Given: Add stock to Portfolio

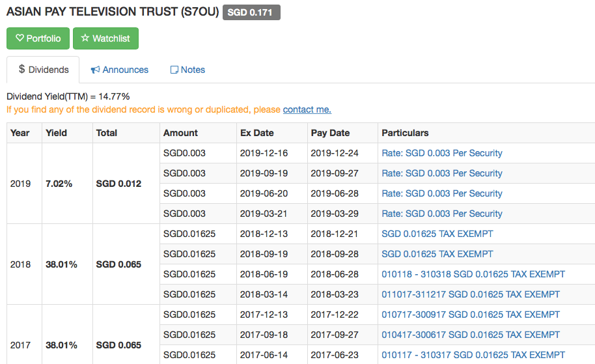Looking at the screenshot, I should click(38, 38).
